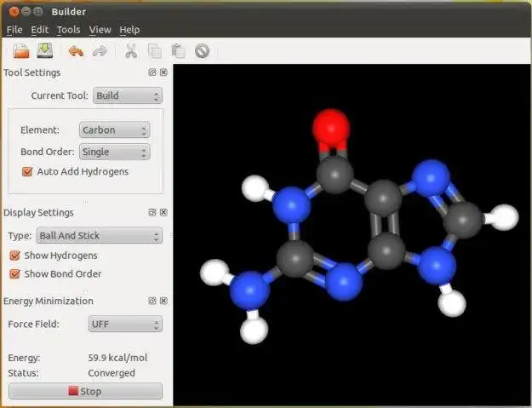Minimize the Builder window
532x408 pixels.
coord(26,12)
